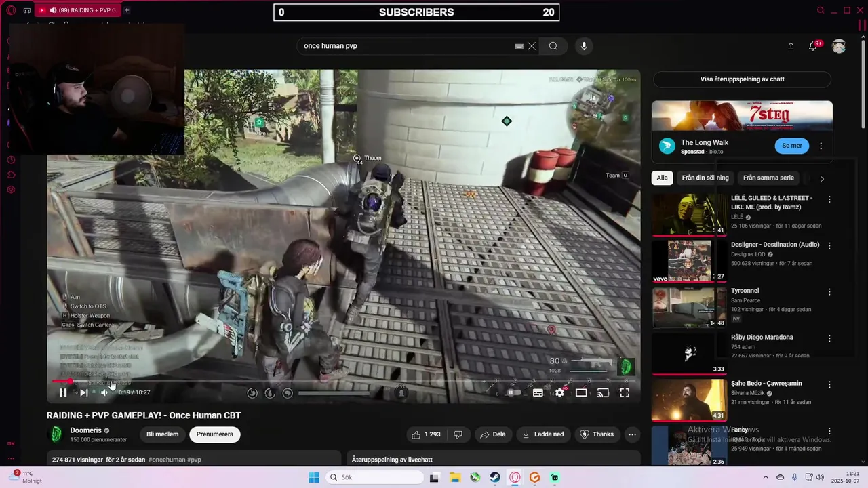Toggle subtitles in the video player
This screenshot has width=868, height=488.
click(x=538, y=392)
